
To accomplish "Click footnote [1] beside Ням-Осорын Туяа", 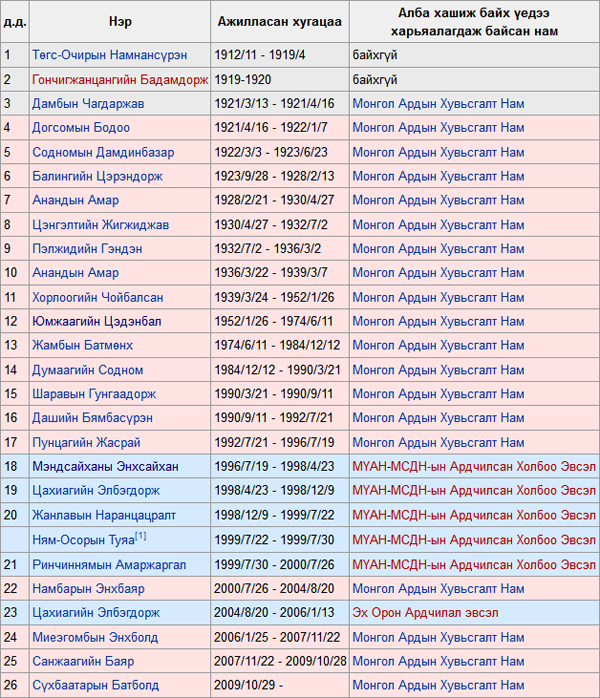I will pos(141,536).
